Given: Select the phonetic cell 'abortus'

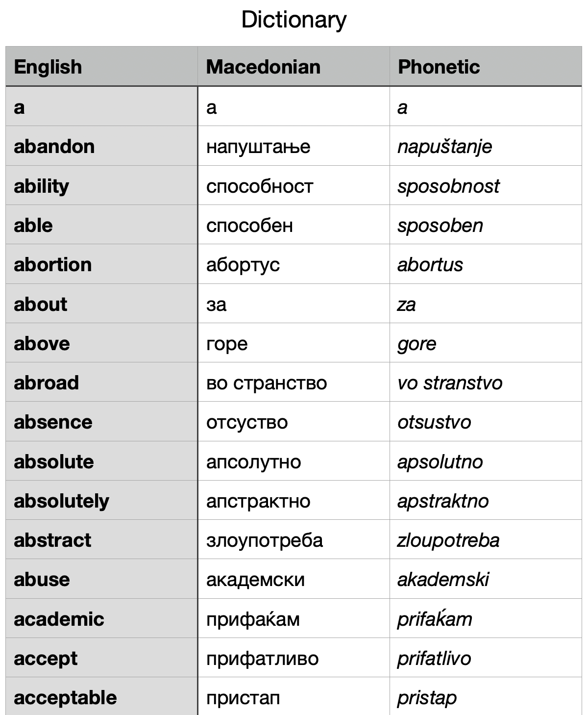Looking at the screenshot, I should [x=430, y=264].
